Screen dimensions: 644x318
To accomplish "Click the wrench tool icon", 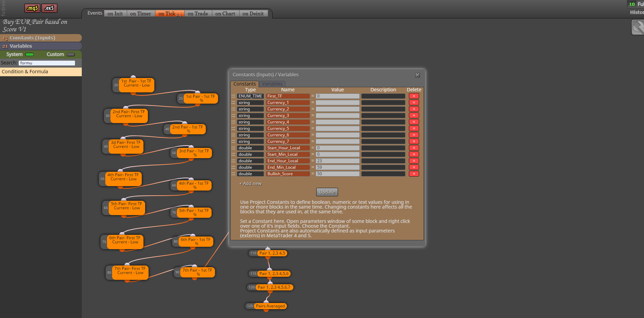I will [638, 27].
